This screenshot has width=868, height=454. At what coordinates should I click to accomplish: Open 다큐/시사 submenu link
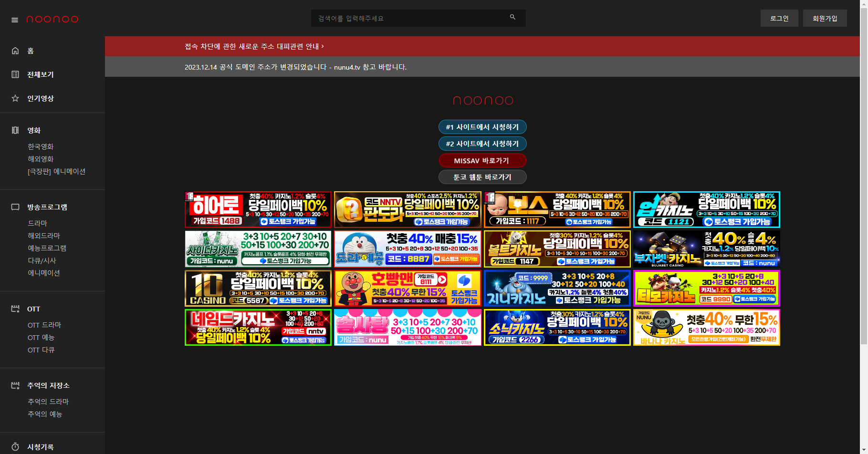(42, 260)
